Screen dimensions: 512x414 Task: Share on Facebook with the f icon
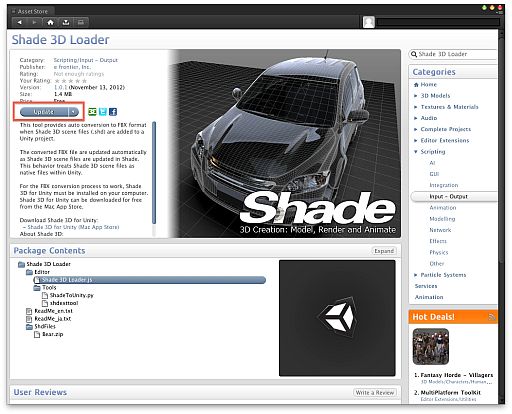[x=113, y=112]
